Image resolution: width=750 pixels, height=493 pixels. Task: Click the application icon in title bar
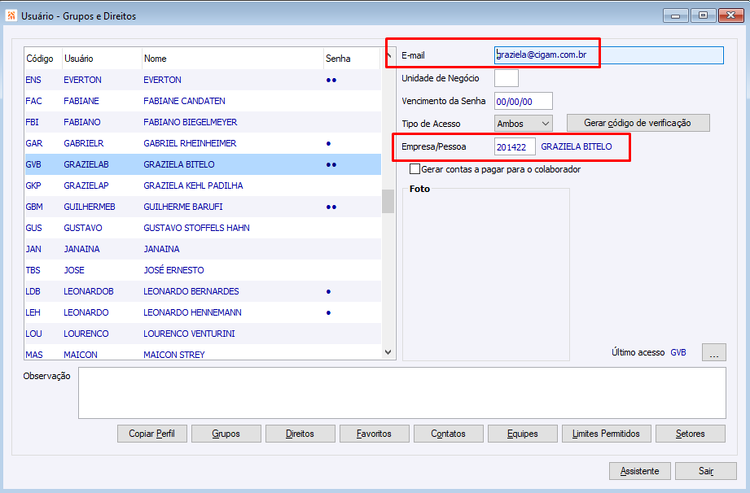coord(11,16)
